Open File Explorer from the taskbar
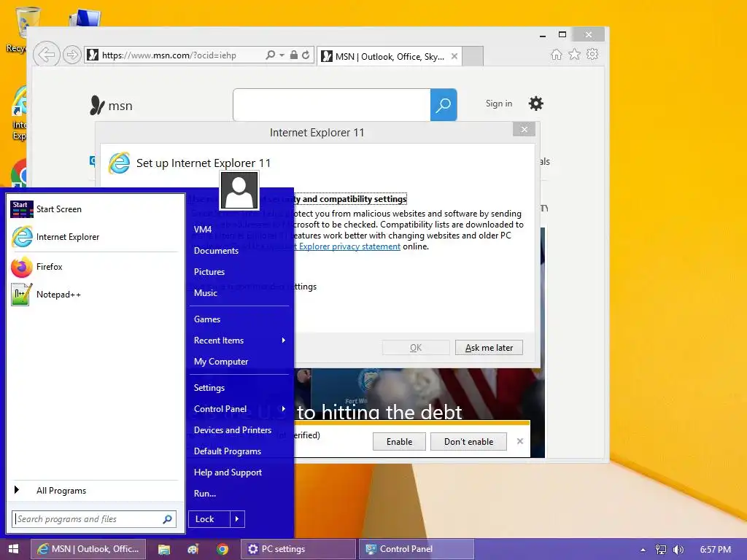Viewport: 747px width, 560px height. pyautogui.click(x=164, y=549)
